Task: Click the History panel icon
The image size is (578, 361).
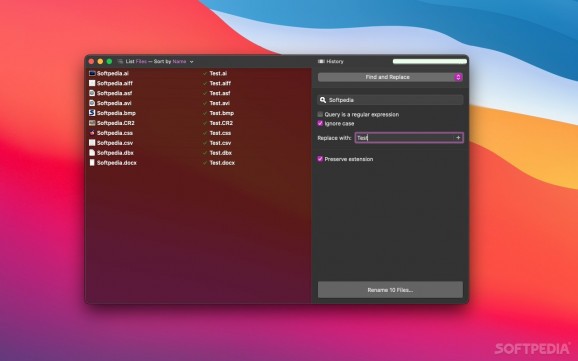Action: click(321, 62)
